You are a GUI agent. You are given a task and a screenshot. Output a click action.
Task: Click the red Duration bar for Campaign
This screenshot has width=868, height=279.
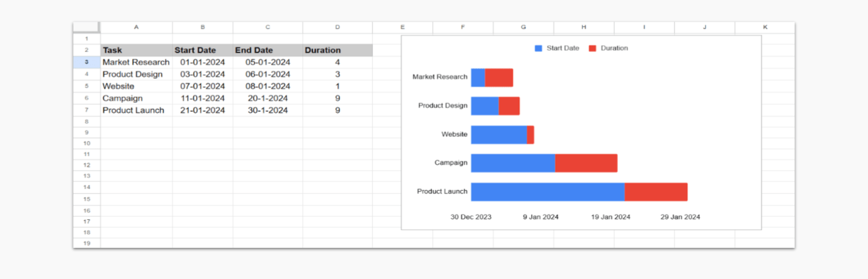586,163
